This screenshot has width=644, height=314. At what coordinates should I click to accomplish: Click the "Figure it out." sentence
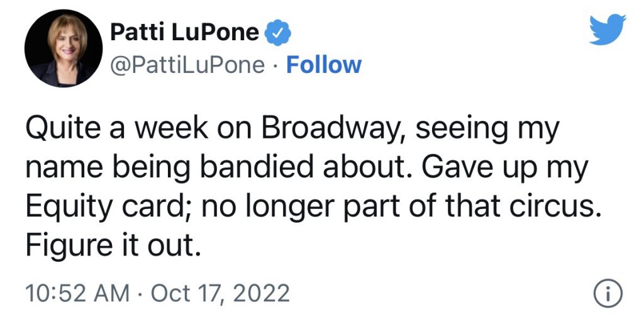tap(113, 244)
